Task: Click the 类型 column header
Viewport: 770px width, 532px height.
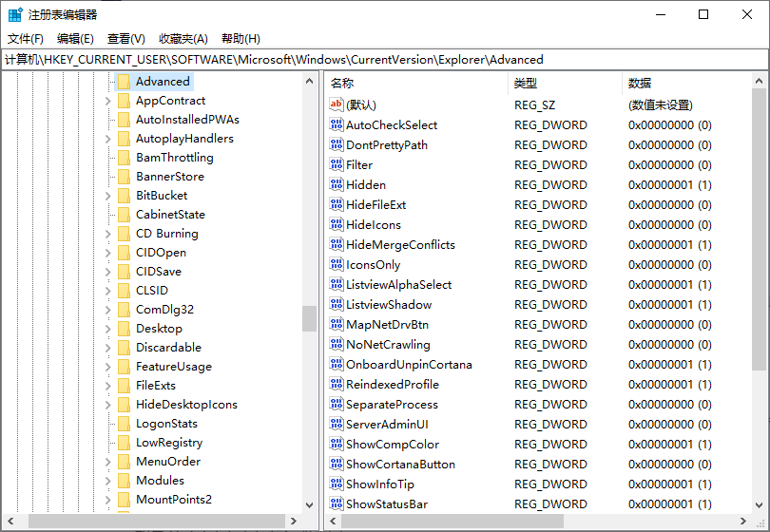Action: (x=525, y=83)
